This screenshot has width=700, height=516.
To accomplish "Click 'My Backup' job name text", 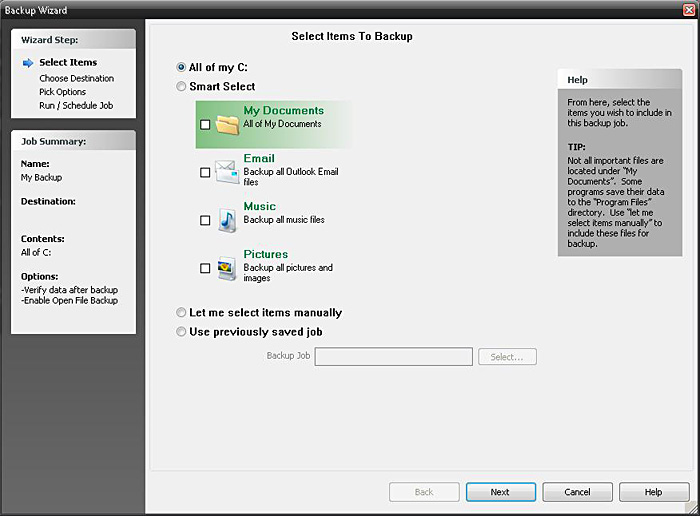I will click(42, 178).
